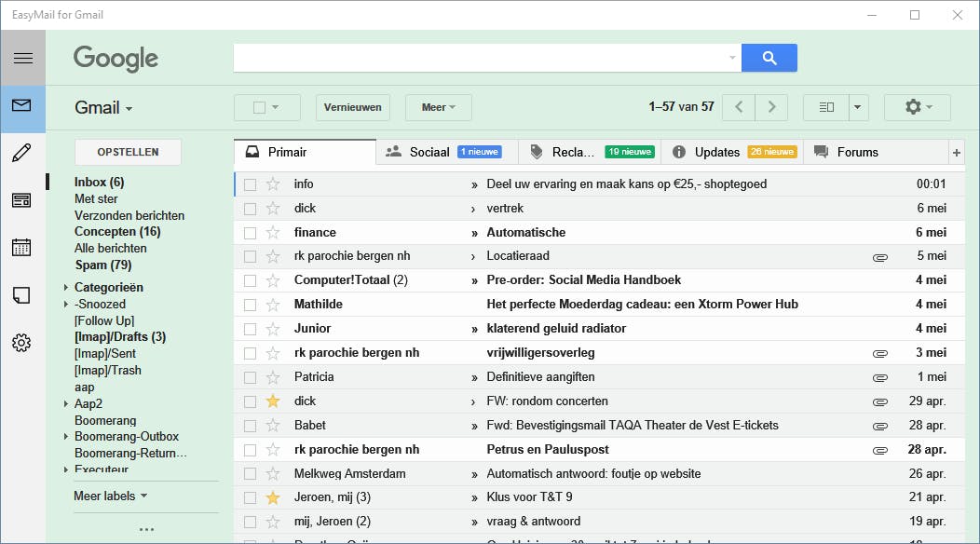
Task: Open the hamburger menu in sidebar
Action: click(x=22, y=58)
